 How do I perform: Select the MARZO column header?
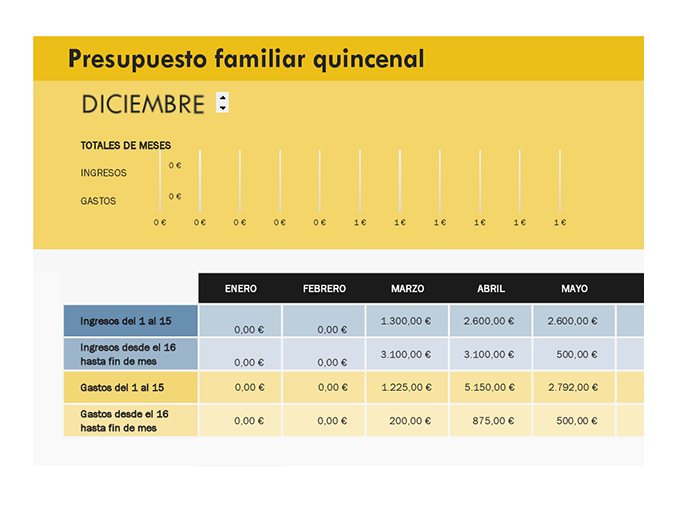point(407,288)
